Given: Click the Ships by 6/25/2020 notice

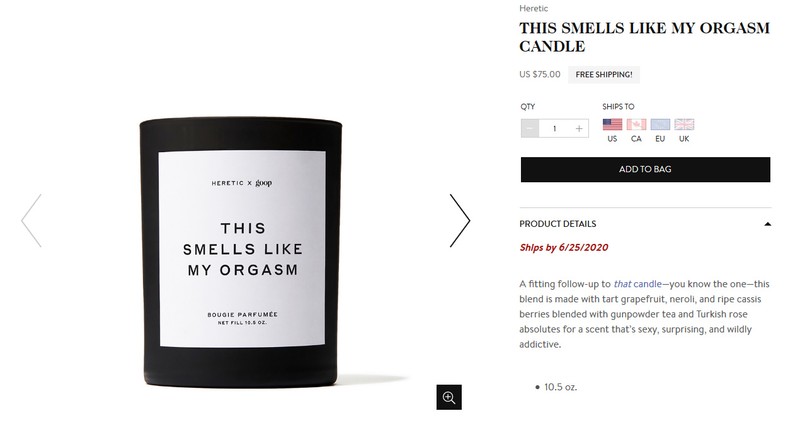Looking at the screenshot, I should [x=564, y=247].
